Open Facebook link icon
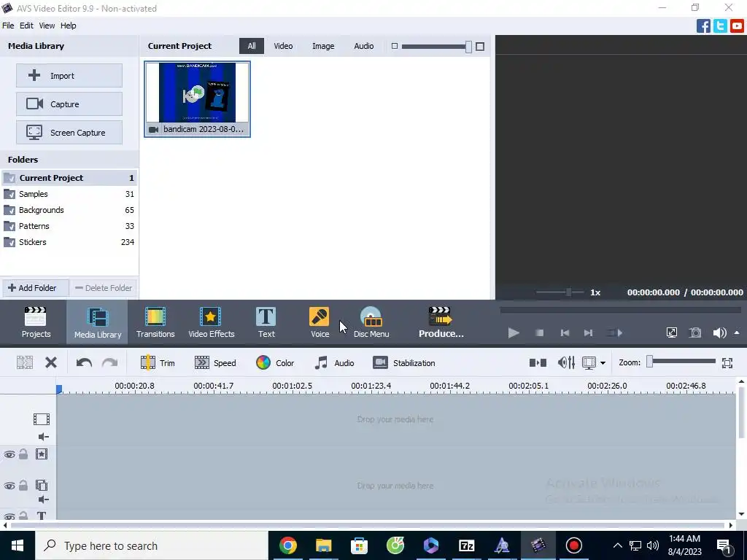 (x=703, y=26)
